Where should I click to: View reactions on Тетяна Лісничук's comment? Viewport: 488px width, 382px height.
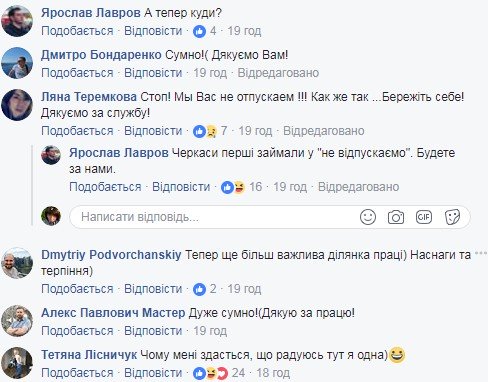click(x=219, y=373)
